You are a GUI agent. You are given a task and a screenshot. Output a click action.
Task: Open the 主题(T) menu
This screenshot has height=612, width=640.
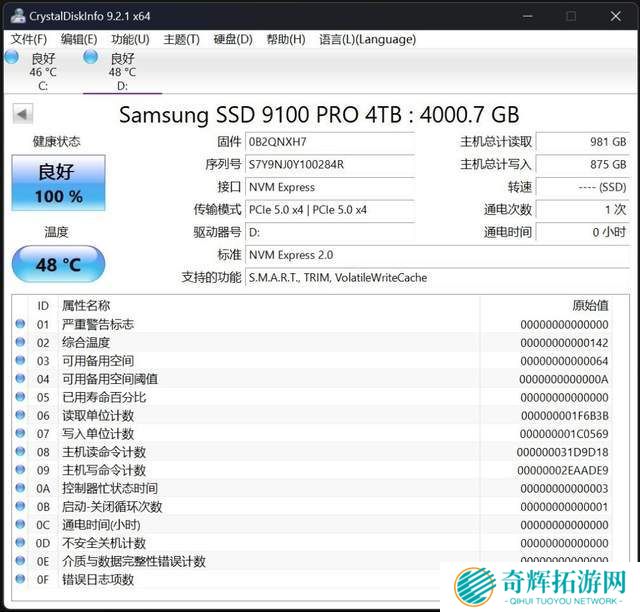point(181,39)
